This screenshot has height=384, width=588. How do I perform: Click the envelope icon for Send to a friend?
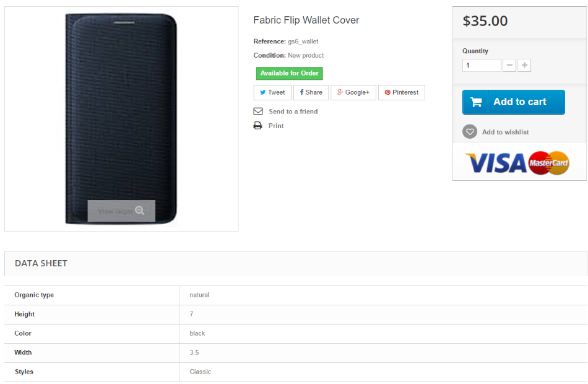coord(258,111)
